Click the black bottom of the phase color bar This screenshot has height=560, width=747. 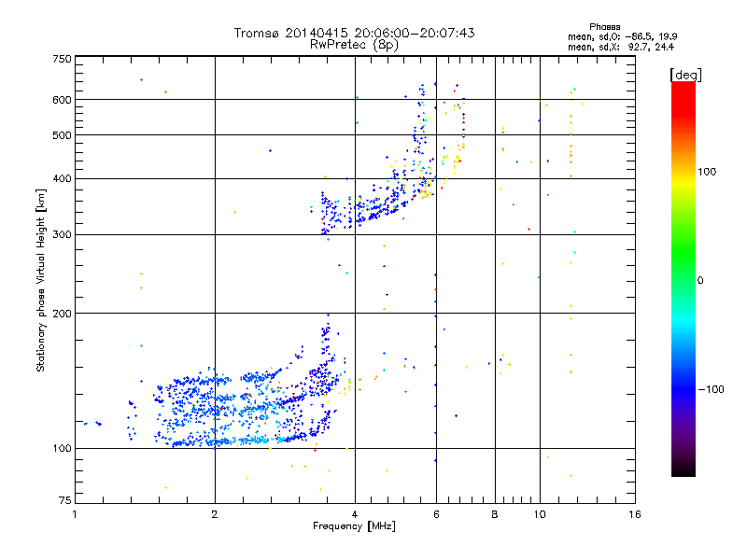click(x=684, y=469)
